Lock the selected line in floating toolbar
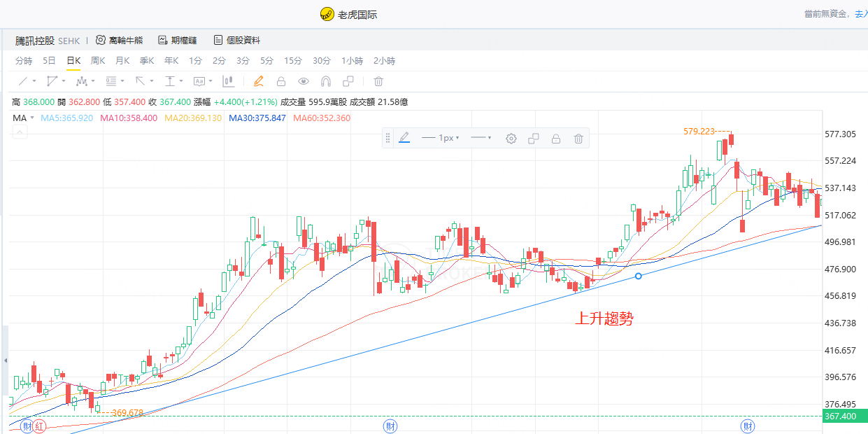Viewport: 868px width, 434px height. [x=556, y=139]
